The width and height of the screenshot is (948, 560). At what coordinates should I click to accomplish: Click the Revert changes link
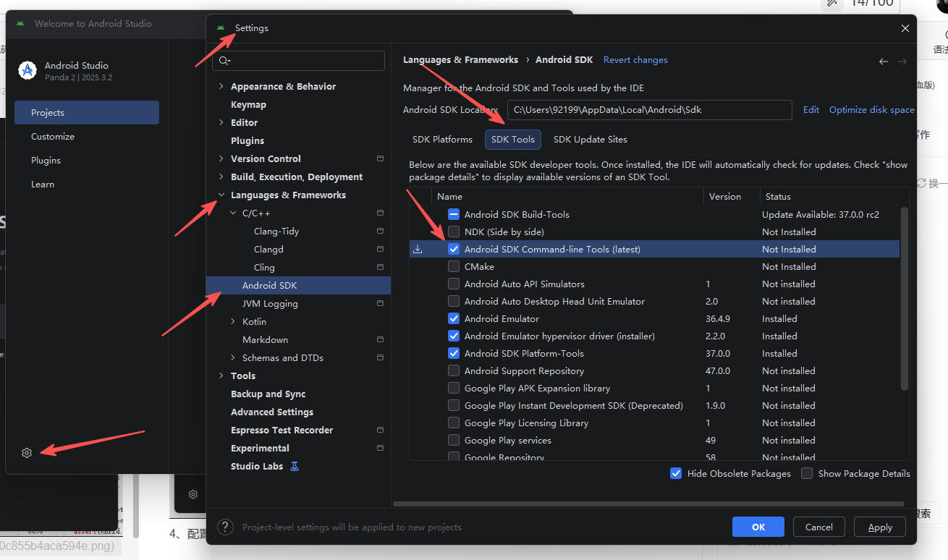[x=635, y=60]
